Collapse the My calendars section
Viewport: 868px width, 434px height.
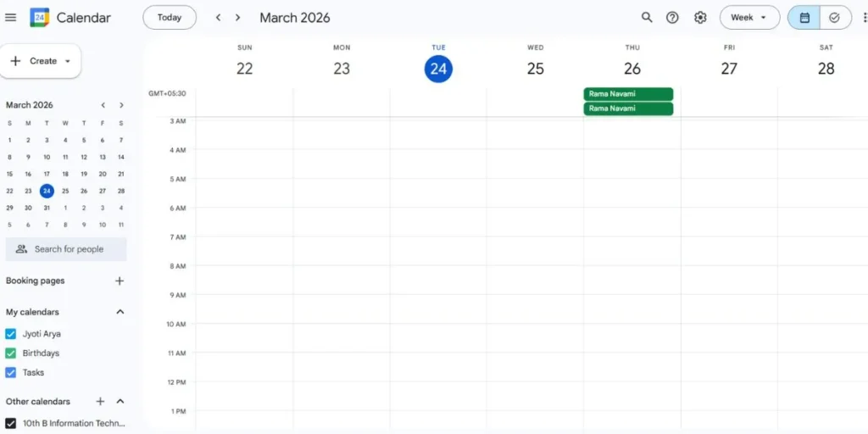click(120, 312)
